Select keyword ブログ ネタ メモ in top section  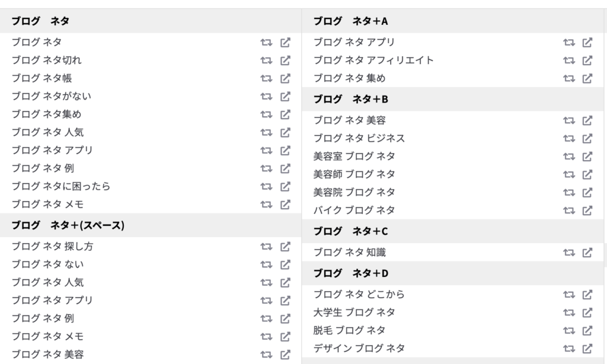point(47,205)
